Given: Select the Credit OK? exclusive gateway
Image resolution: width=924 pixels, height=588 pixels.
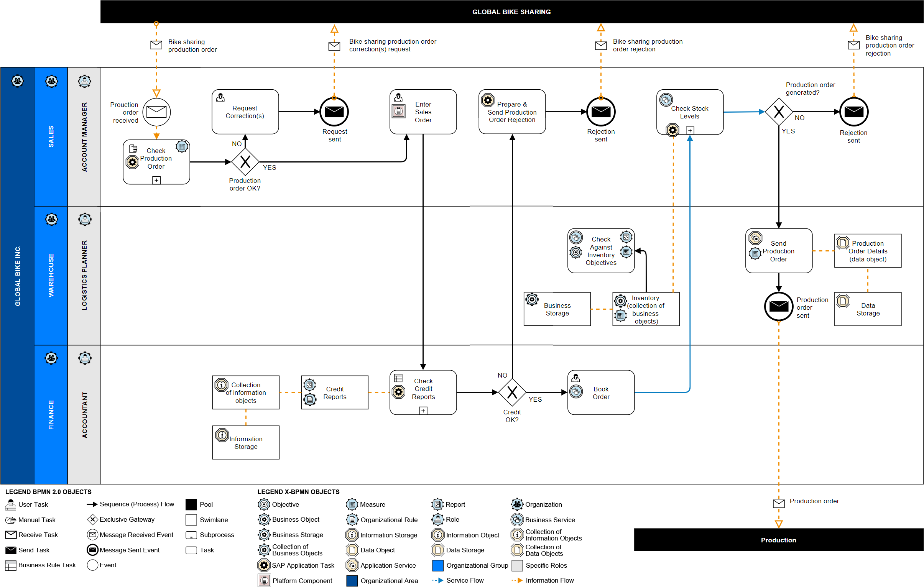Looking at the screenshot, I should click(x=512, y=392).
